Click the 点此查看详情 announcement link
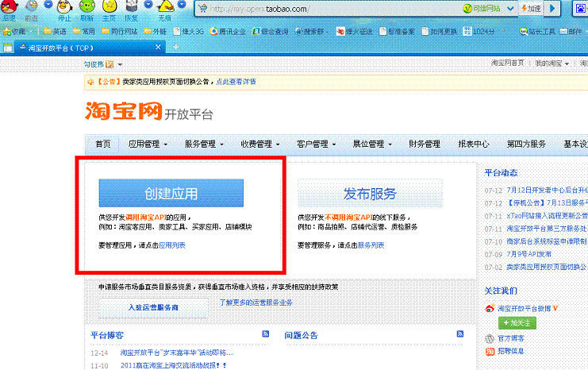This screenshot has width=588, height=370. [x=236, y=82]
